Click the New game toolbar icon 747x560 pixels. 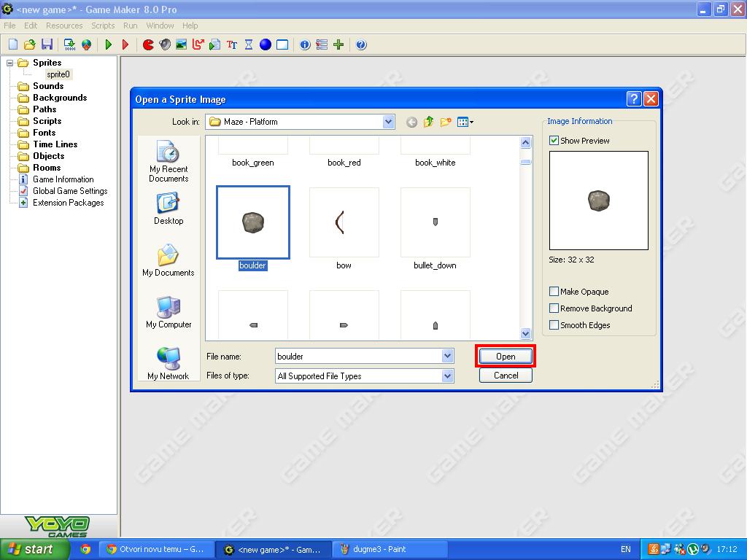(x=13, y=44)
